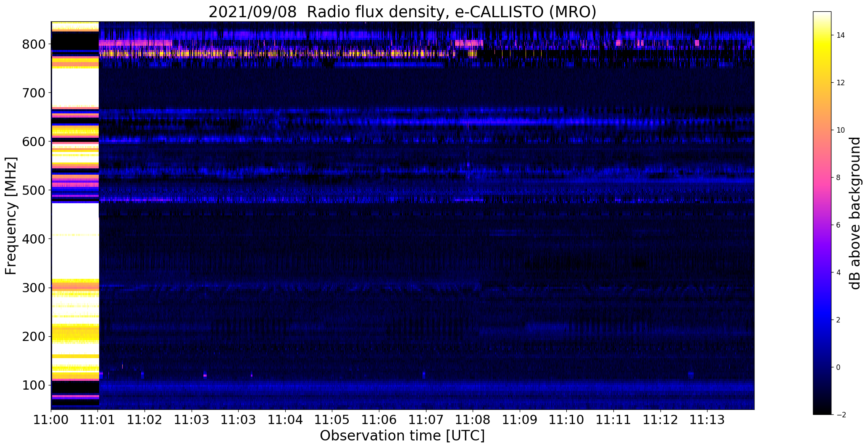Image resolution: width=868 pixels, height=448 pixels.
Task: Select the 200 frequency tick label
Action: coord(34,336)
